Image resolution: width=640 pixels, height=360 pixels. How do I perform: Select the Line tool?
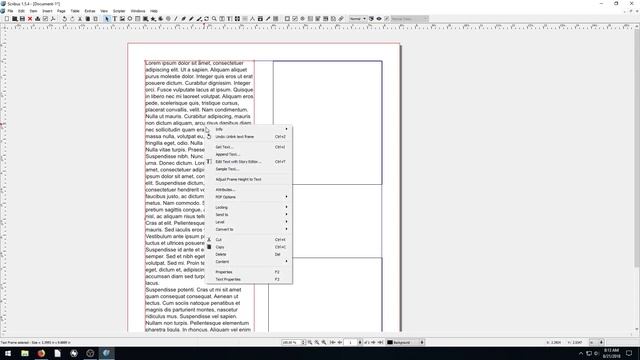point(176,19)
